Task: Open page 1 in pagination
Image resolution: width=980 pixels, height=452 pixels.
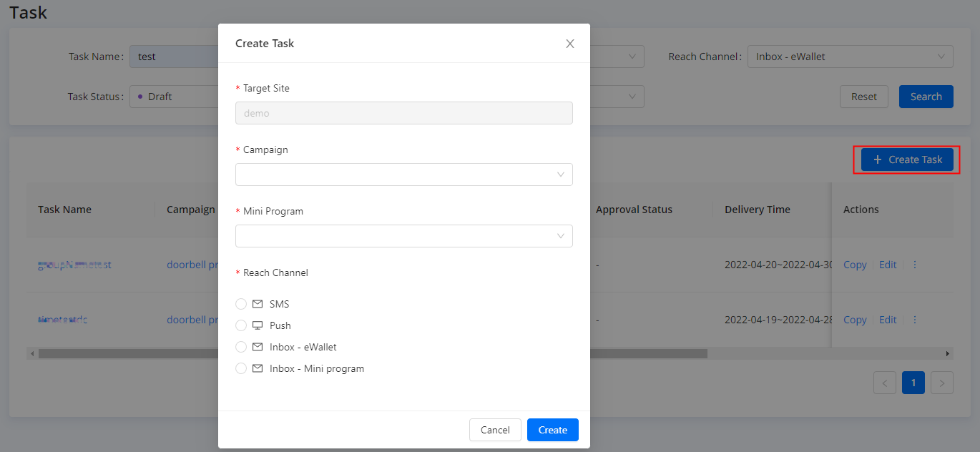Action: [x=913, y=383]
